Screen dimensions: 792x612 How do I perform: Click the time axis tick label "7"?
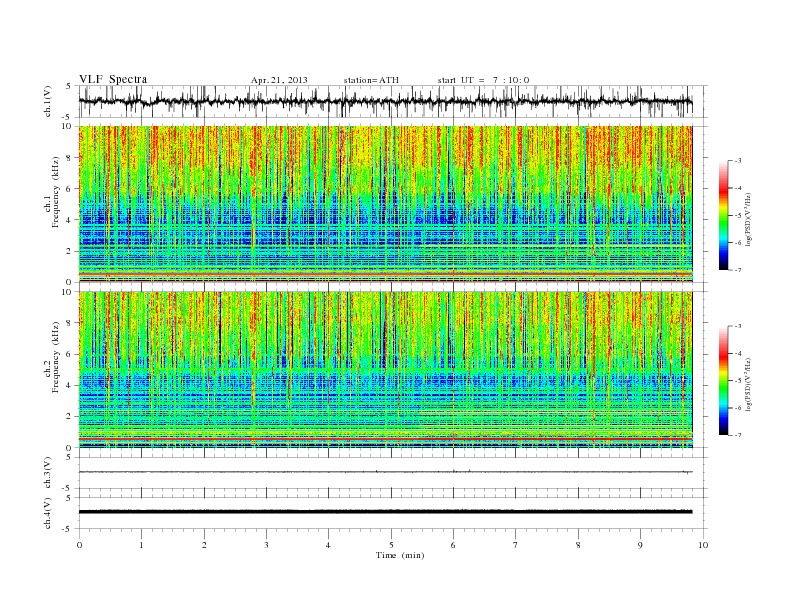(516, 545)
